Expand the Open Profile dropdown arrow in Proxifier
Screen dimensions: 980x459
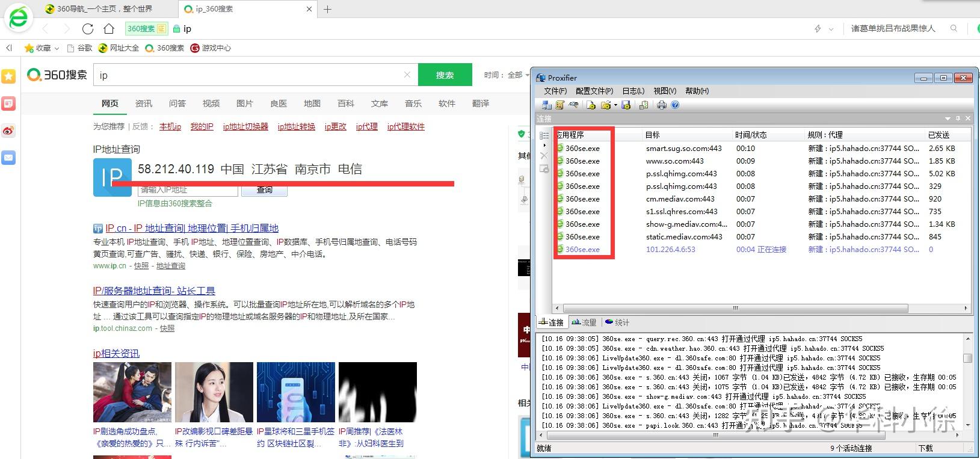[615, 105]
